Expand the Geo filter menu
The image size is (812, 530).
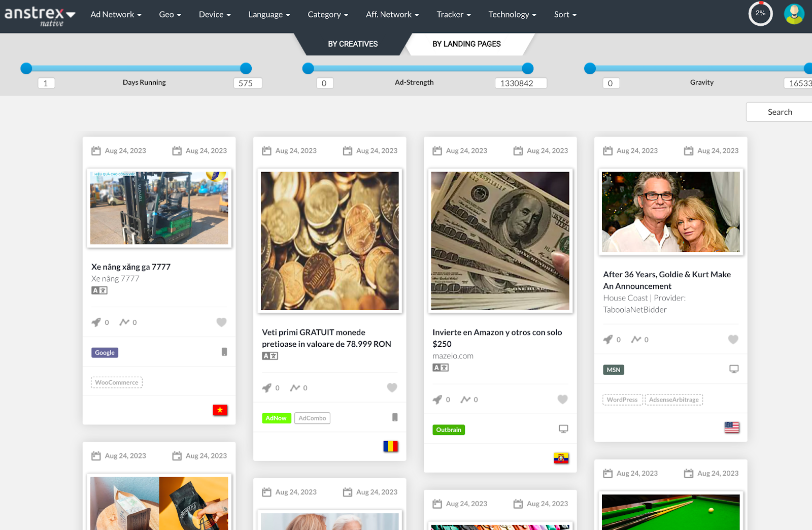coord(170,14)
